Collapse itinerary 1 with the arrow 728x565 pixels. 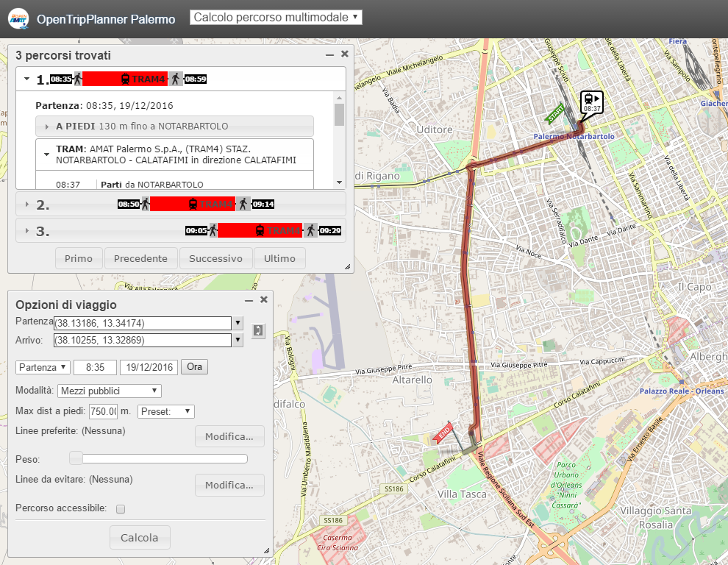point(27,79)
